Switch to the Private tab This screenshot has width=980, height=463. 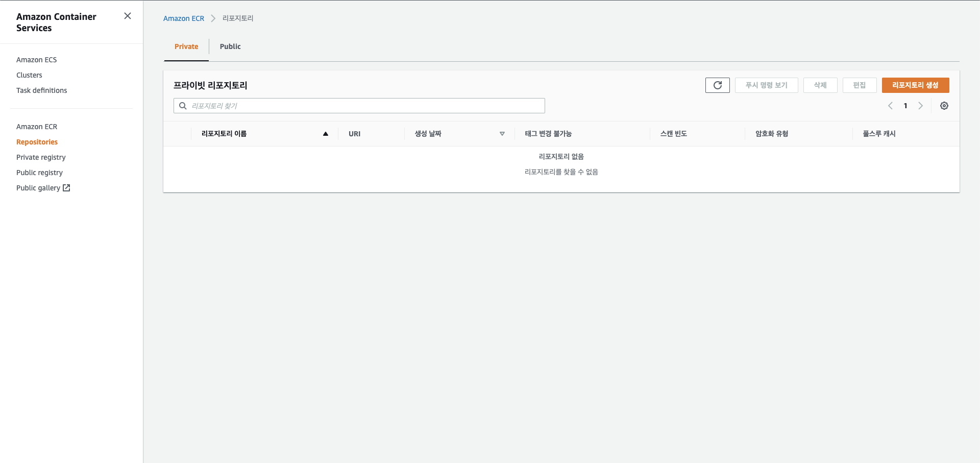point(186,46)
